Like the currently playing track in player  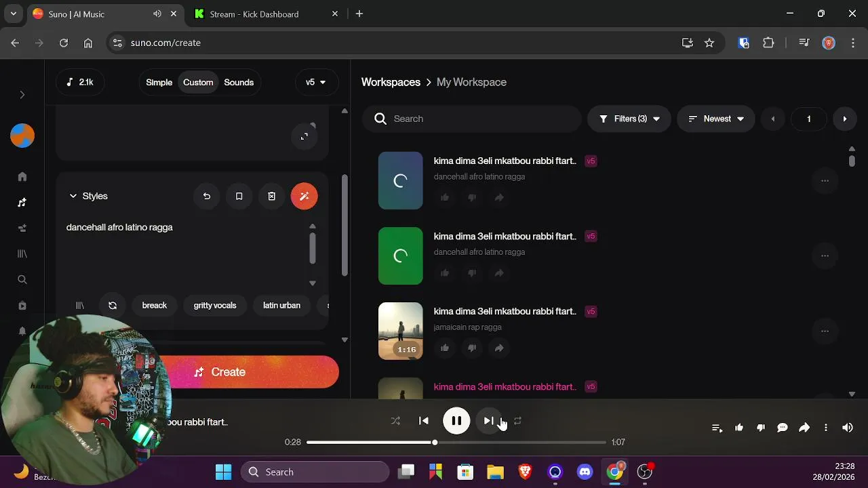pyautogui.click(x=739, y=428)
